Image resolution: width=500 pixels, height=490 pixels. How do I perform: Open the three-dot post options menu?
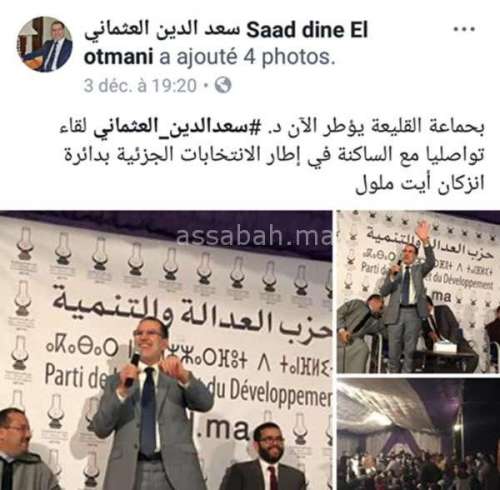(464, 29)
